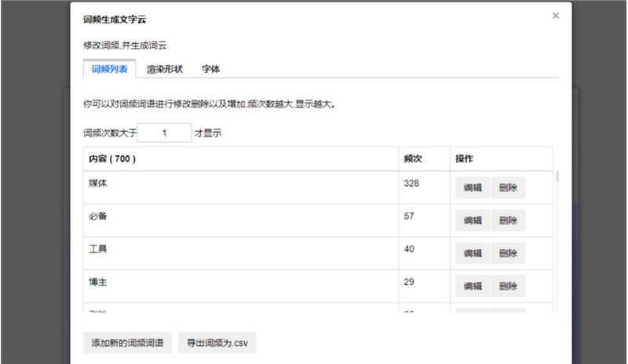Viewport: 628px width, 364px height.
Task: Delete the 媒体 word entry
Action: point(508,187)
